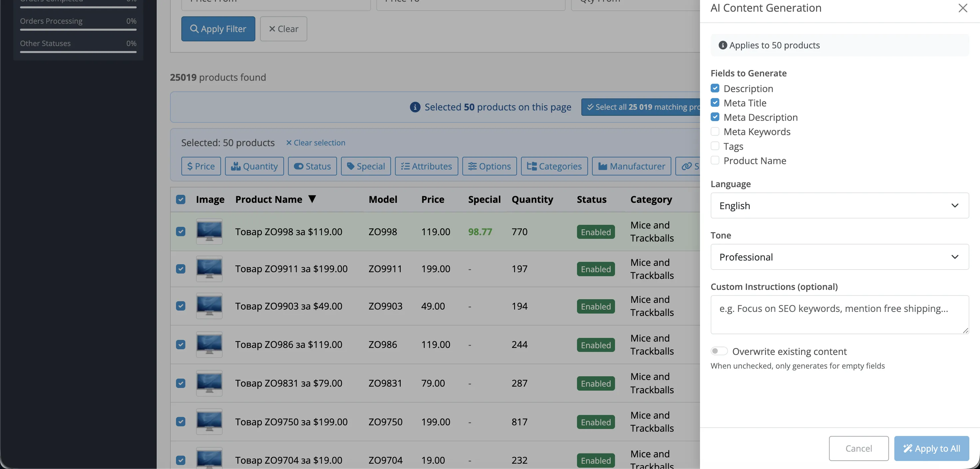Viewport: 980px width, 469px height.
Task: Uncheck the Meta Title checkbox
Action: [715, 103]
